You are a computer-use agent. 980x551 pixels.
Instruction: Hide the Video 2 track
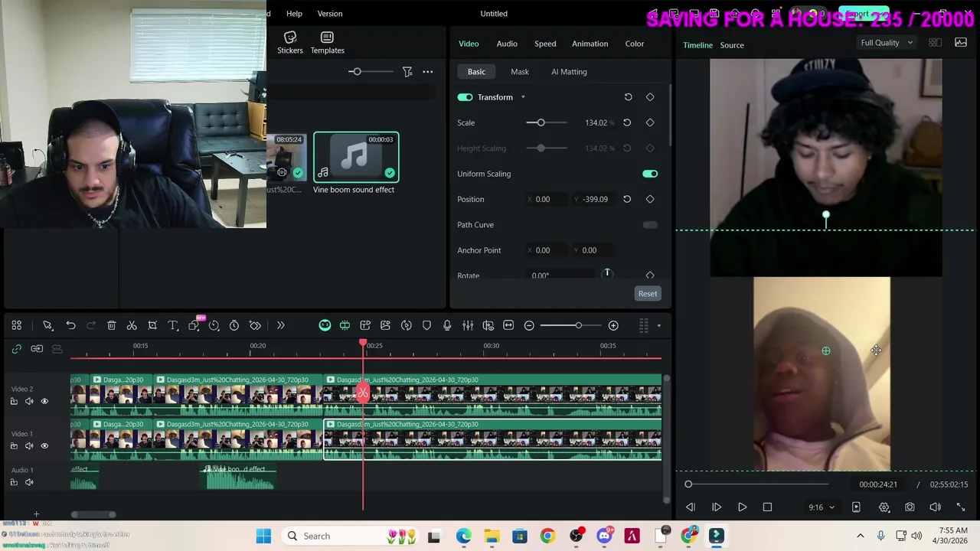(x=44, y=402)
